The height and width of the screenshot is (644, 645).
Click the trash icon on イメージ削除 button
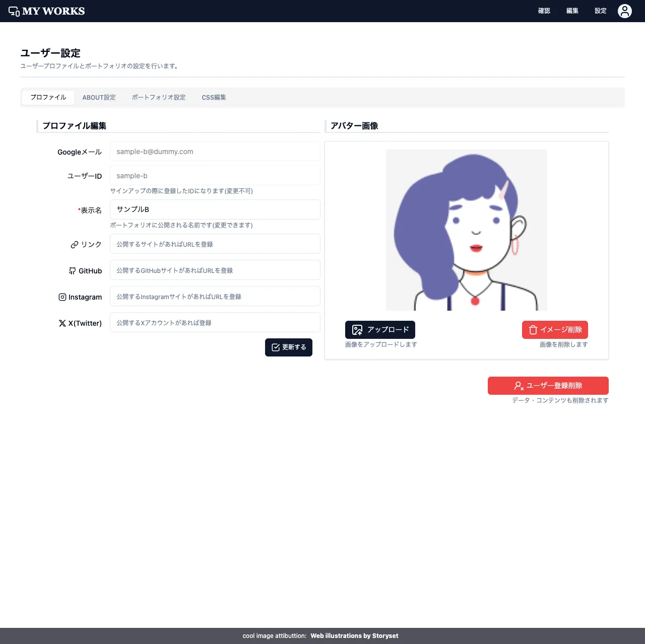point(533,330)
